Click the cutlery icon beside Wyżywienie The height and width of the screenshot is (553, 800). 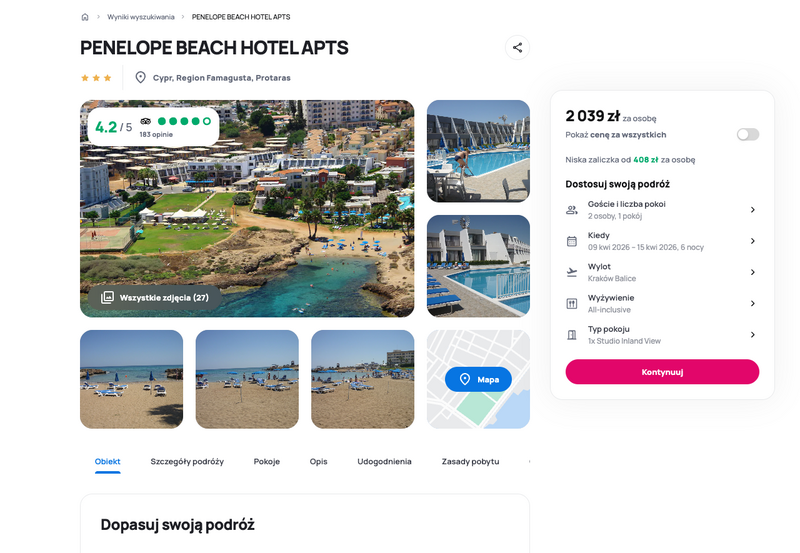[x=572, y=304]
